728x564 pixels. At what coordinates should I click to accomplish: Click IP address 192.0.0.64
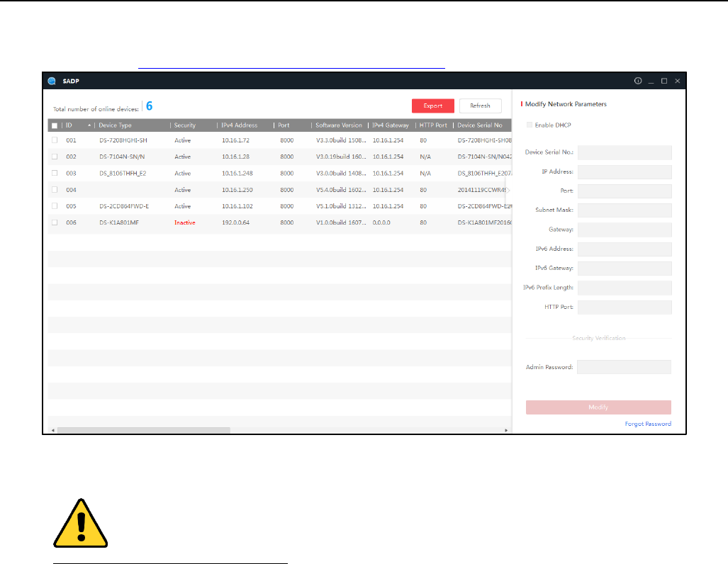click(235, 222)
